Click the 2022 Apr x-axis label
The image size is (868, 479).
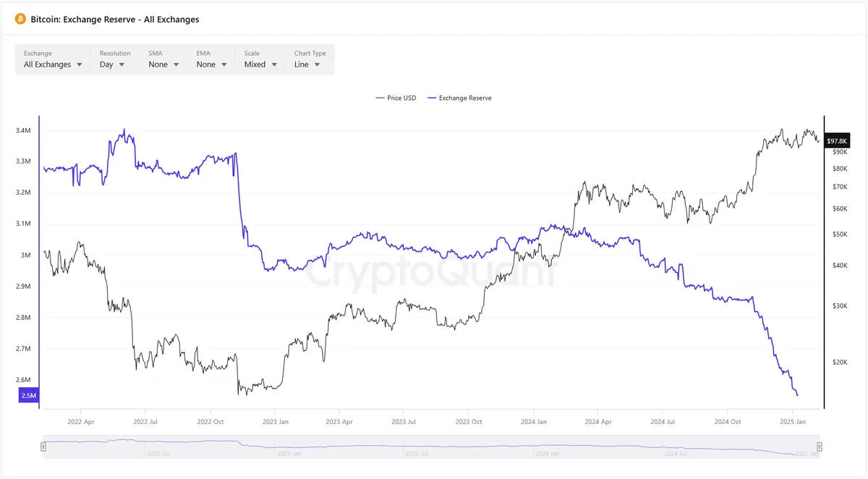click(x=80, y=421)
